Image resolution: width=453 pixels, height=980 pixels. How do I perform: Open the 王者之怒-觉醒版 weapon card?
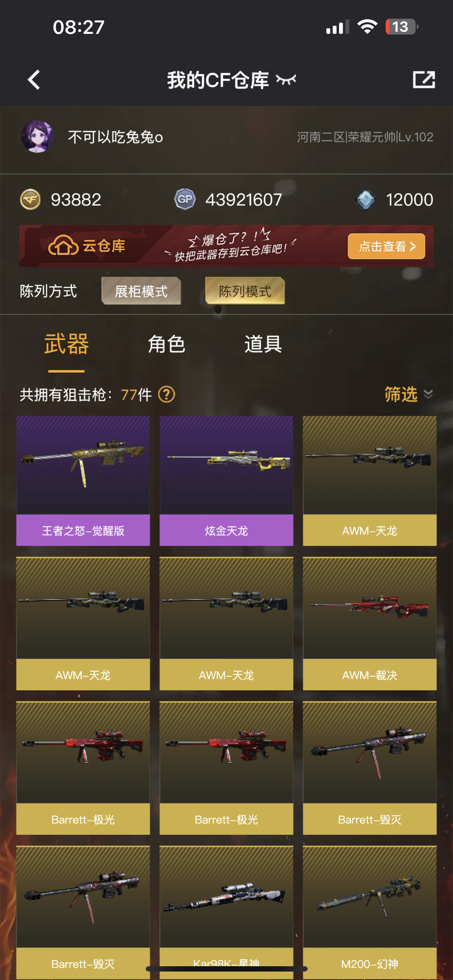(x=83, y=481)
